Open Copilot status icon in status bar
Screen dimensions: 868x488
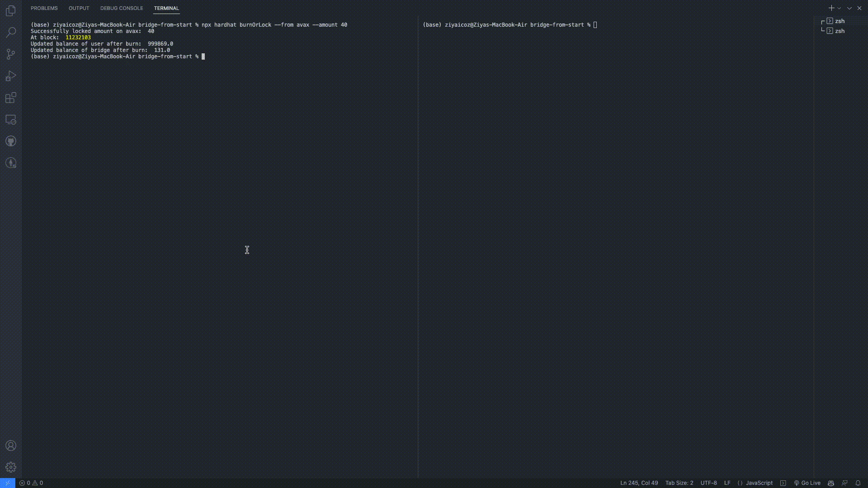point(830,483)
